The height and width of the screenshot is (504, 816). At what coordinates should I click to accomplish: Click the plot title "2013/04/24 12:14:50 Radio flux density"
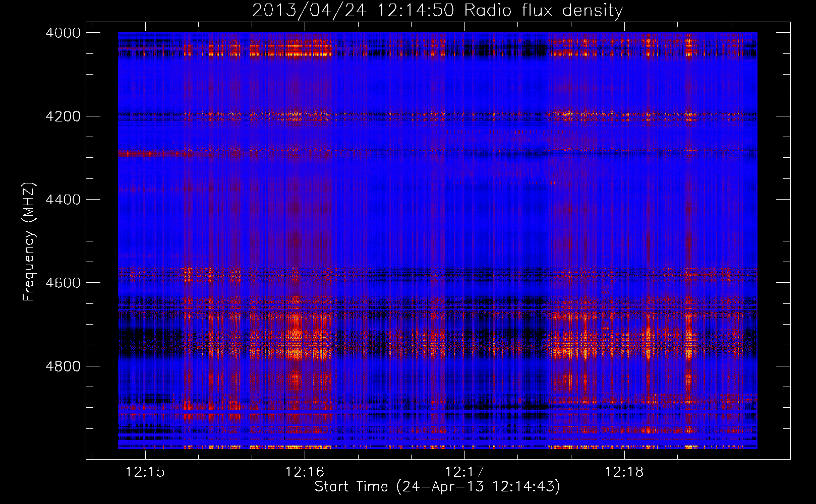coord(437,11)
